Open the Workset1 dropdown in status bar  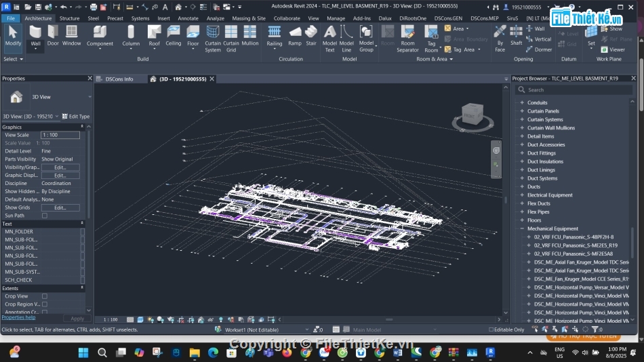pyautogui.click(x=306, y=329)
